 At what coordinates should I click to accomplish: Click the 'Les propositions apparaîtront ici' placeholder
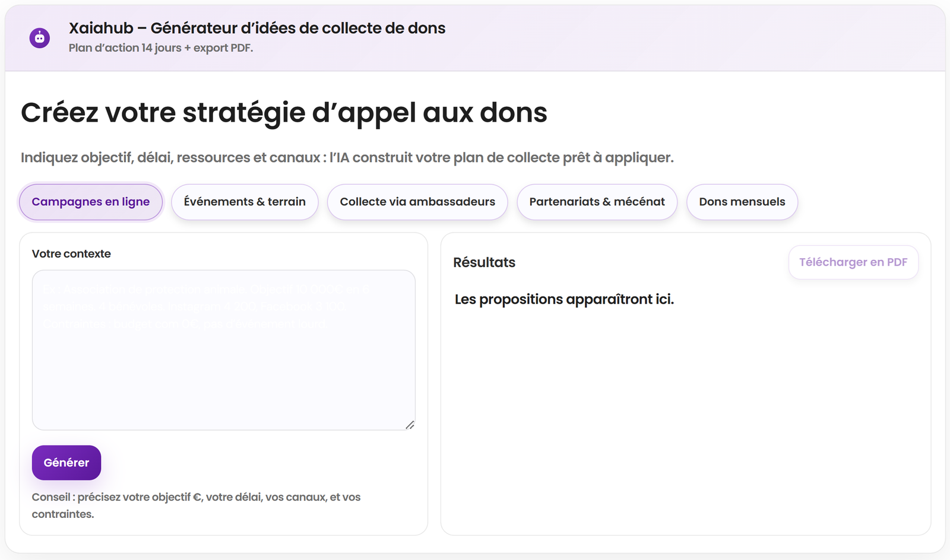point(564,300)
